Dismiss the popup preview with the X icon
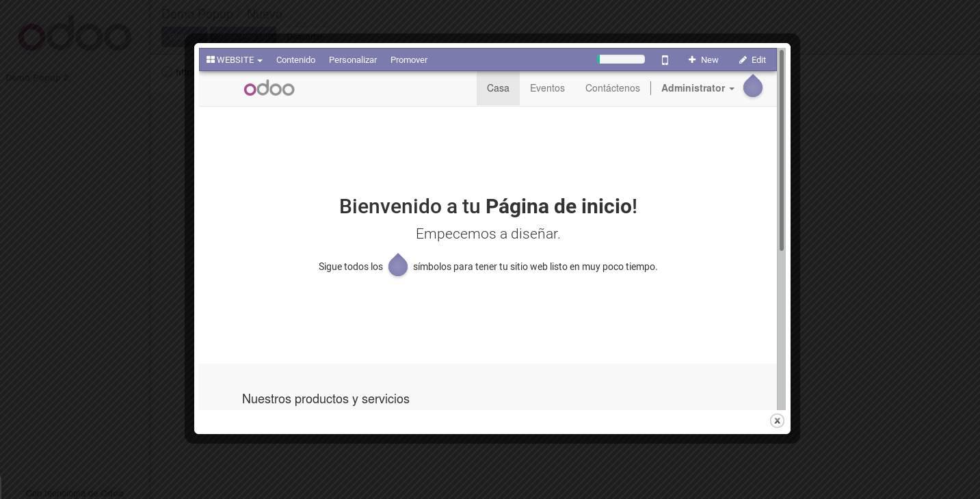This screenshot has height=499, width=980. (777, 420)
